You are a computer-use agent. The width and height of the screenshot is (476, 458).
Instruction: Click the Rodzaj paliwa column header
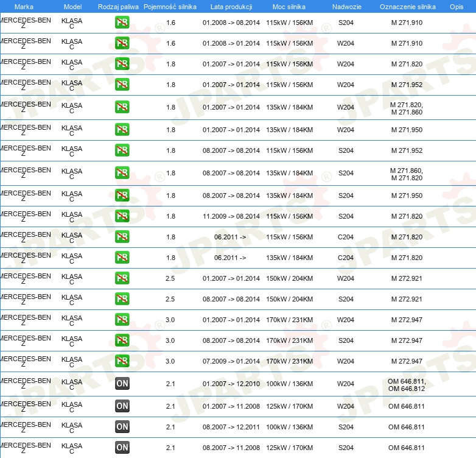point(119,7)
